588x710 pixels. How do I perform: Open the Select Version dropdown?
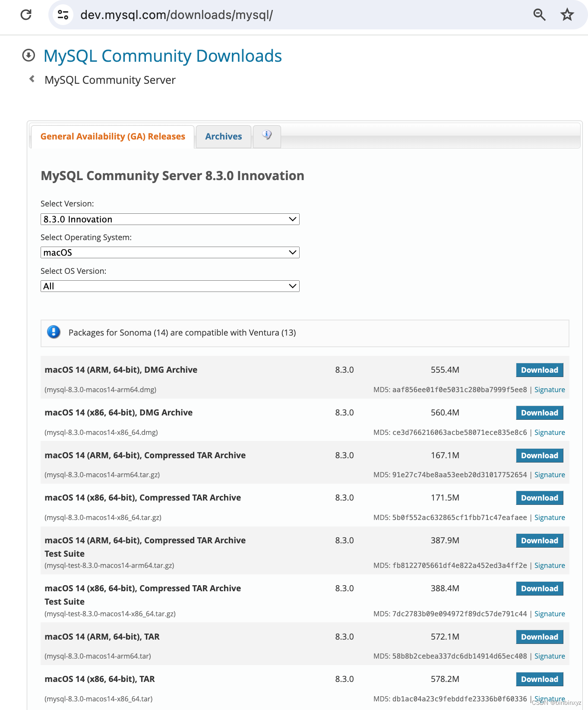pos(170,219)
